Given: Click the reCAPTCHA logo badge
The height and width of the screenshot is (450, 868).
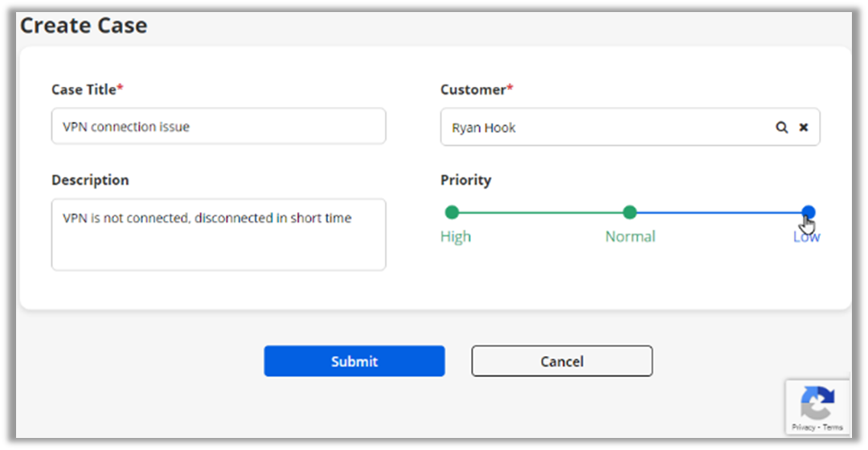Looking at the screenshot, I should click(817, 403).
